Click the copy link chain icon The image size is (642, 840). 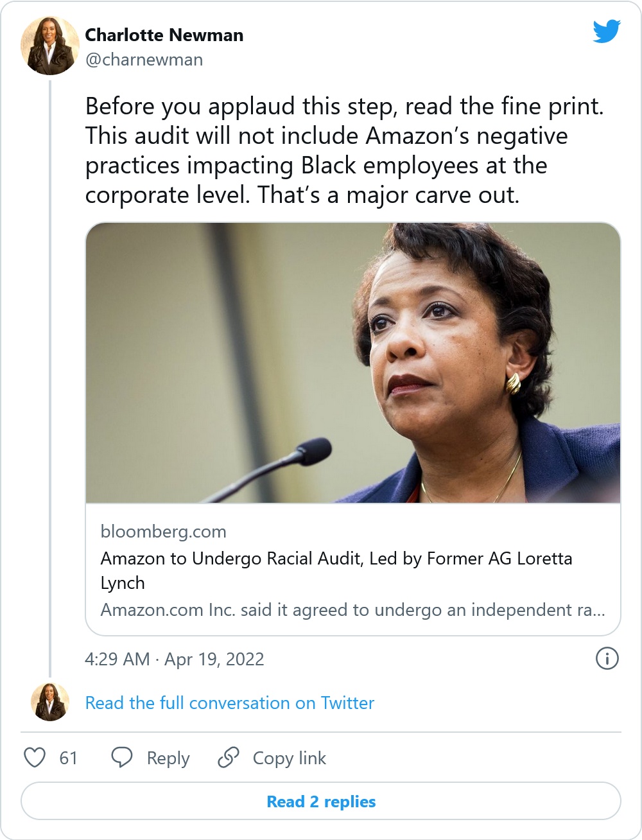[x=229, y=758]
